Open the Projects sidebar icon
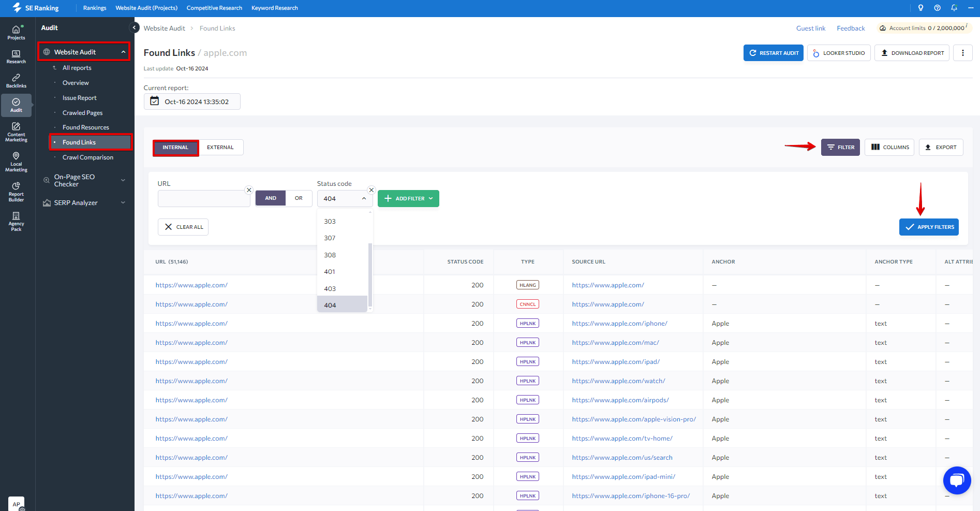Viewport: 980px width, 511px height. click(x=16, y=32)
